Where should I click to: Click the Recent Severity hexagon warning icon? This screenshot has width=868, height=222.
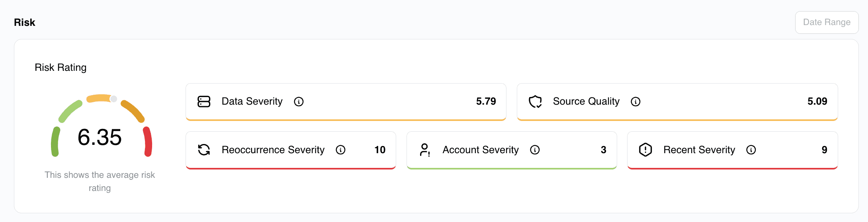(x=645, y=150)
